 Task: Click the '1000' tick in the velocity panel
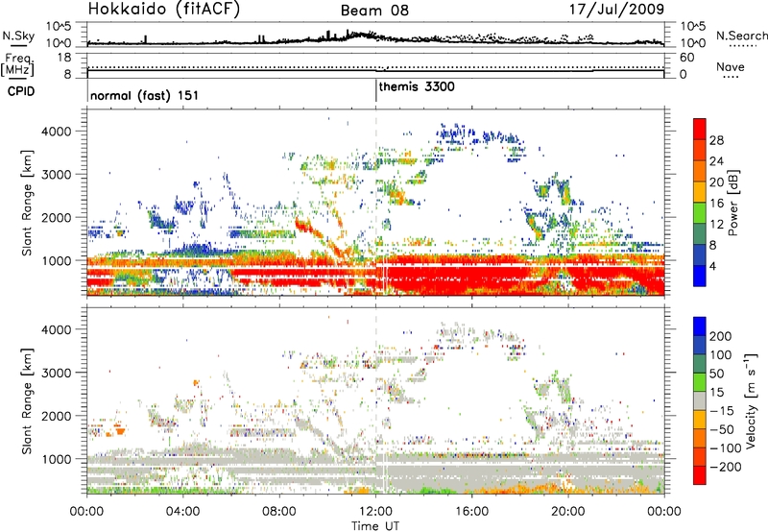[x=57, y=459]
